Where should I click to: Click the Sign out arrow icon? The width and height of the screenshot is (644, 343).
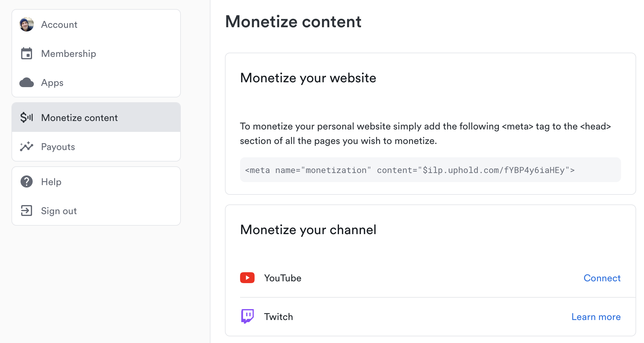(x=27, y=211)
